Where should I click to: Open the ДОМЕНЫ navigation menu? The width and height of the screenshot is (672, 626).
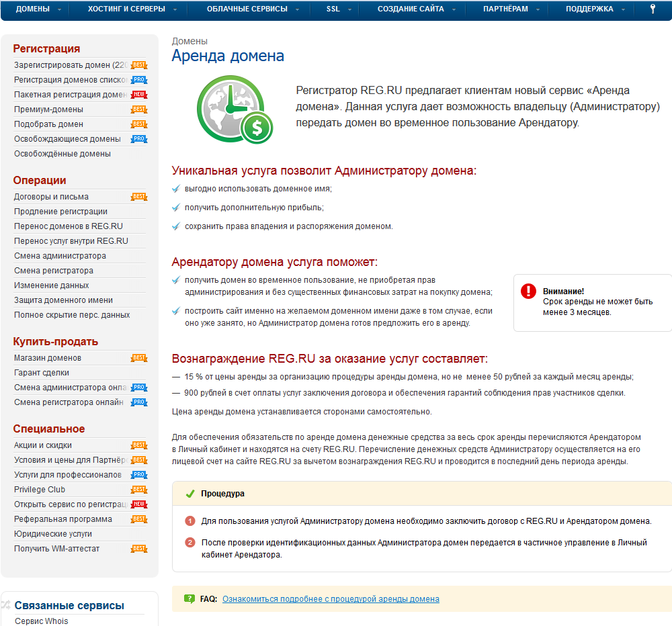point(32,9)
